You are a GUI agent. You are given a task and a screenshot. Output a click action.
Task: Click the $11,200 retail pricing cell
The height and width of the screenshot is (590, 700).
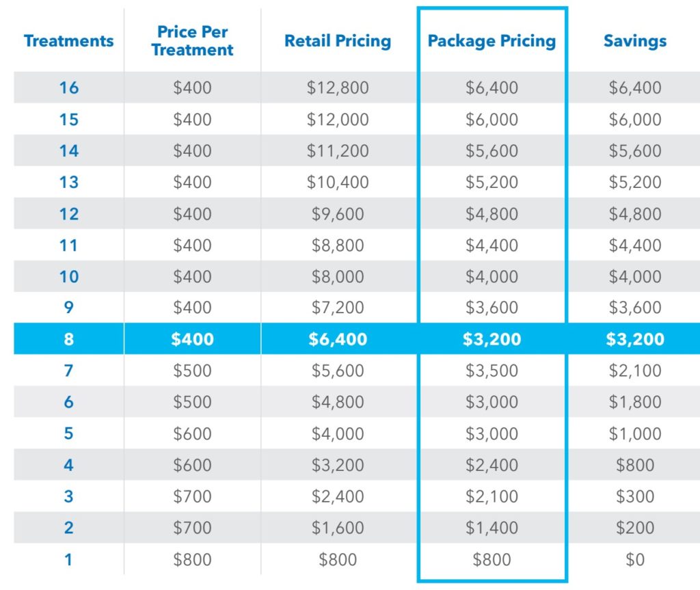point(338,151)
